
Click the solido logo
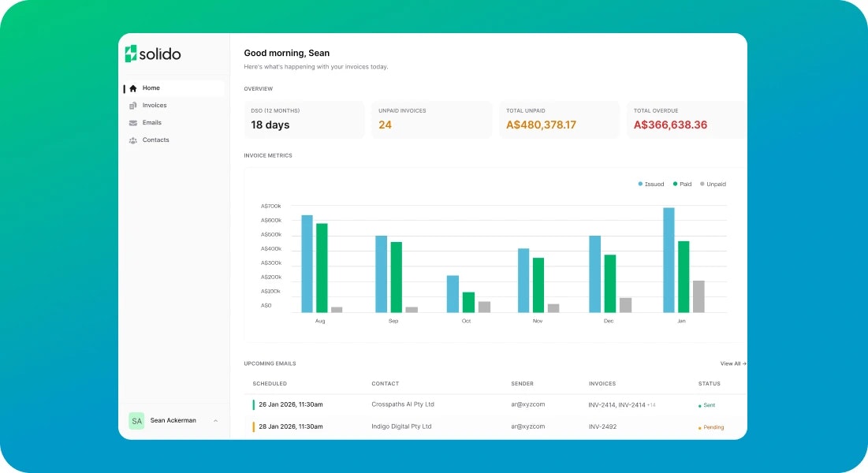(x=152, y=54)
